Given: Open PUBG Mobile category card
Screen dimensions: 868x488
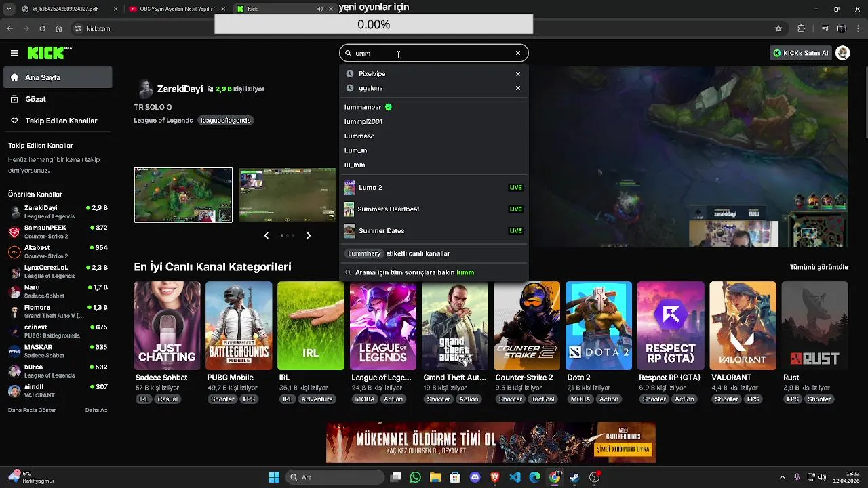Looking at the screenshot, I should pyautogui.click(x=239, y=326).
